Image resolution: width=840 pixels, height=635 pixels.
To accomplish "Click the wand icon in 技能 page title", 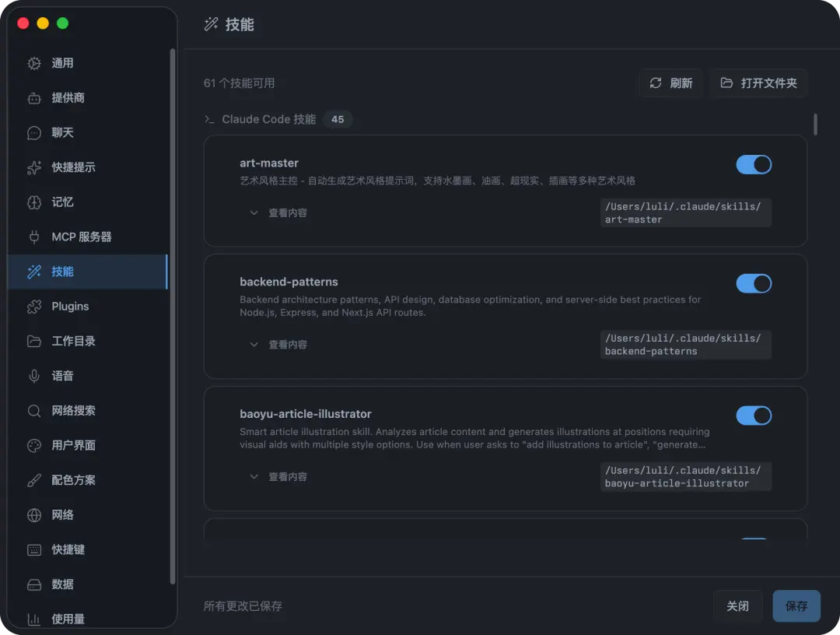I will [211, 24].
